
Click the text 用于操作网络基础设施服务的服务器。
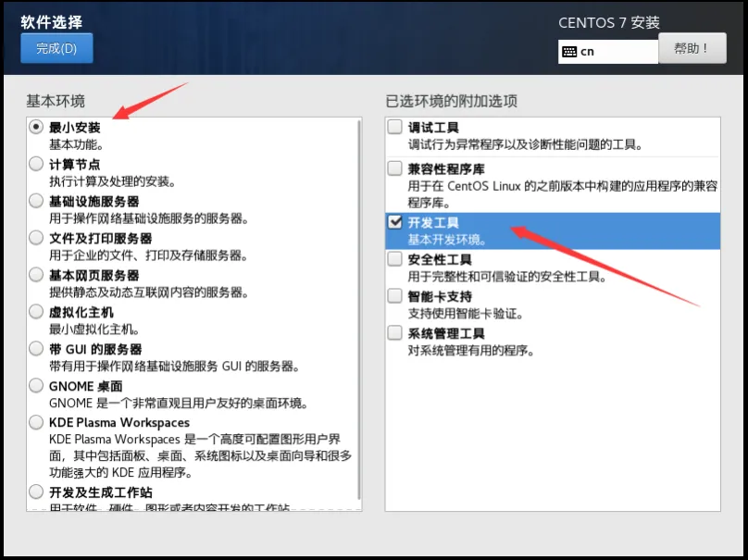(x=149, y=218)
